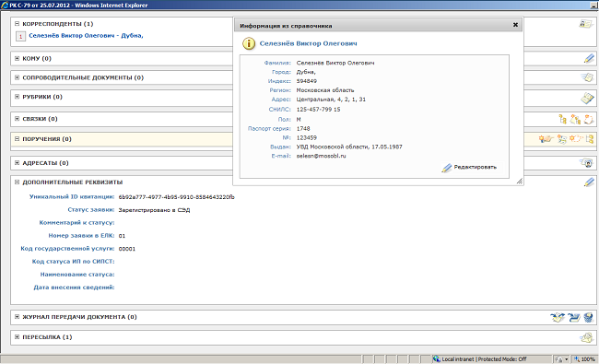Image resolution: width=599 pixels, height=364 pixels.
Task: Click the Дата внесения сведений label
Action: click(x=74, y=288)
